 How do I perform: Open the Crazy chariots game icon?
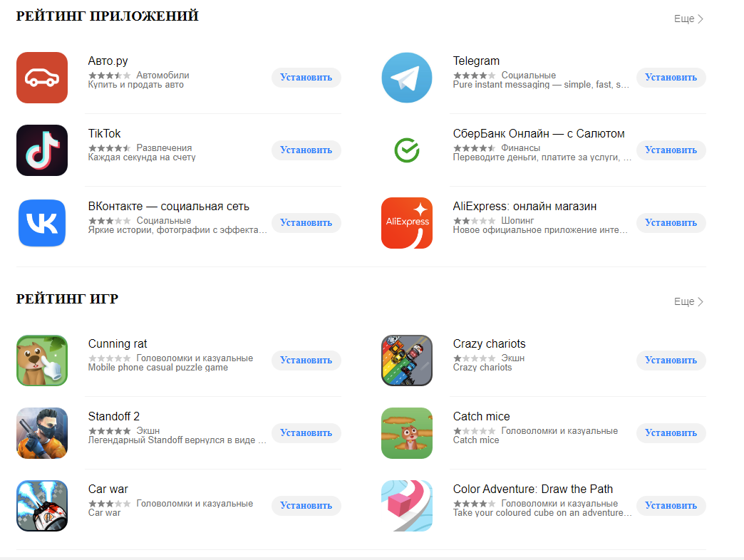[x=407, y=361]
